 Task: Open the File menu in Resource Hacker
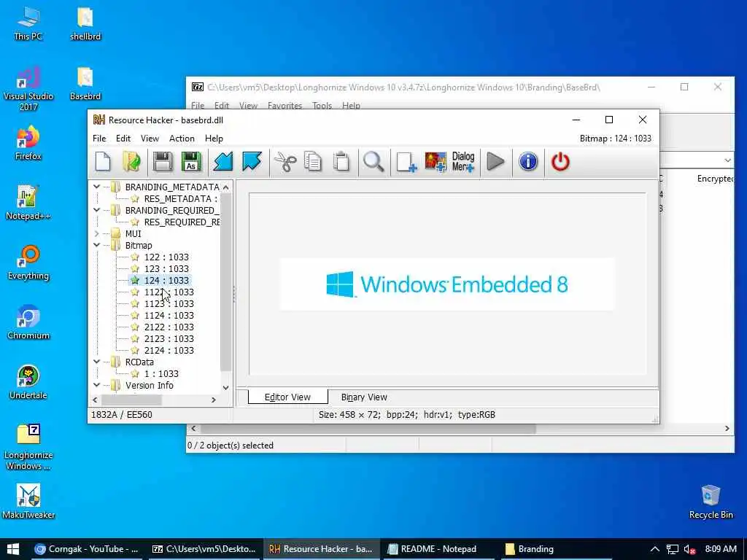(99, 138)
